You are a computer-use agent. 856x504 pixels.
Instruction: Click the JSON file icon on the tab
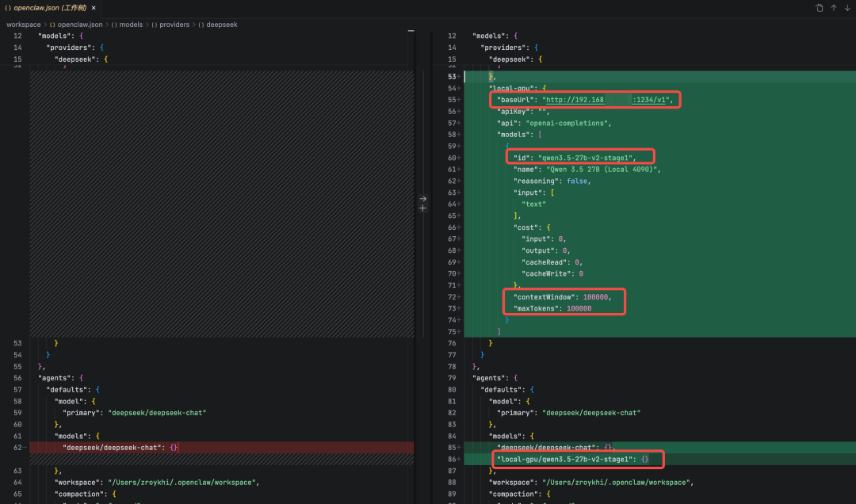(8, 8)
